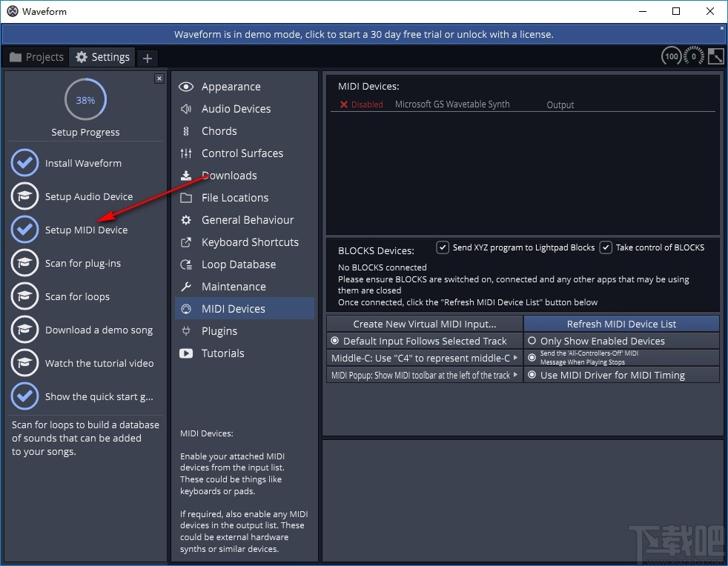Click the demo mode trial banner
728x566 pixels.
click(x=363, y=34)
